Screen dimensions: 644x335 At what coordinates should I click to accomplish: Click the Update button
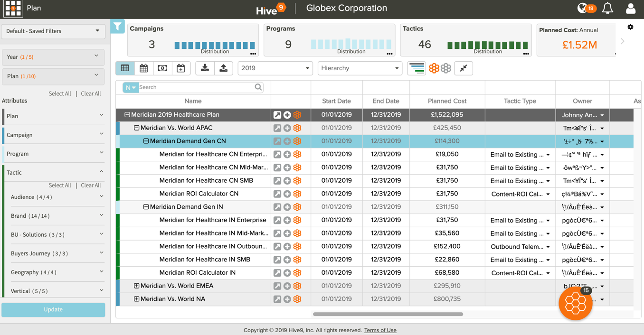tap(53, 309)
